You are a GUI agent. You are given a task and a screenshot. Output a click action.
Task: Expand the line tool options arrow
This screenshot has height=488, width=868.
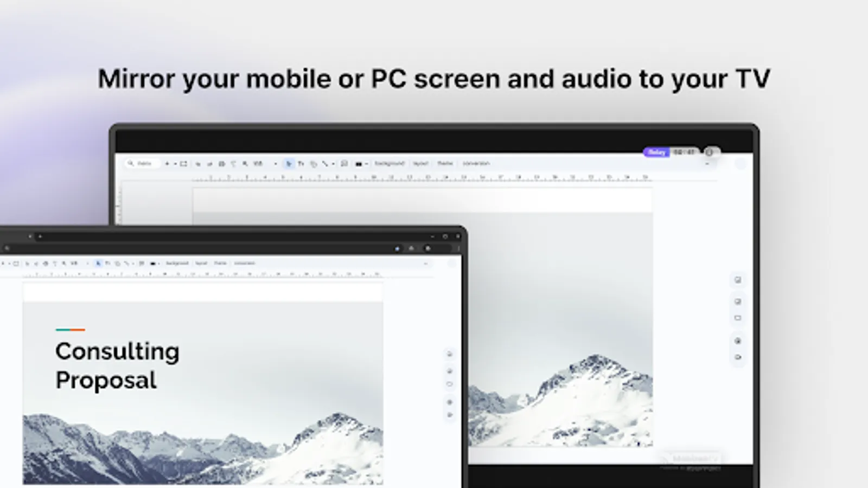click(333, 163)
